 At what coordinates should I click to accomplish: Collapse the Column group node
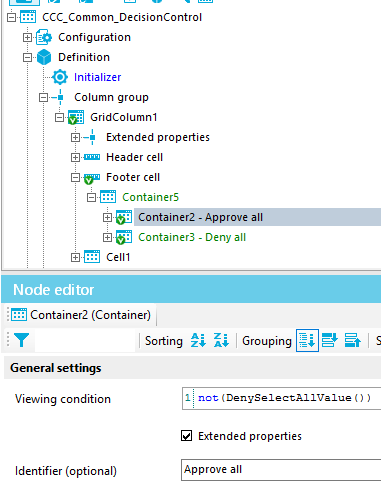click(x=43, y=97)
